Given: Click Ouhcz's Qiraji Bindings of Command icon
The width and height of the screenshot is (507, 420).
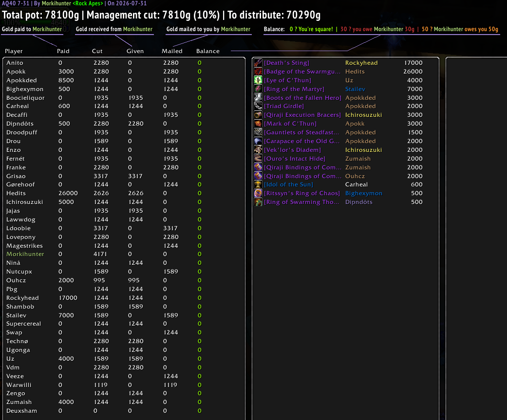Looking at the screenshot, I should tap(258, 176).
